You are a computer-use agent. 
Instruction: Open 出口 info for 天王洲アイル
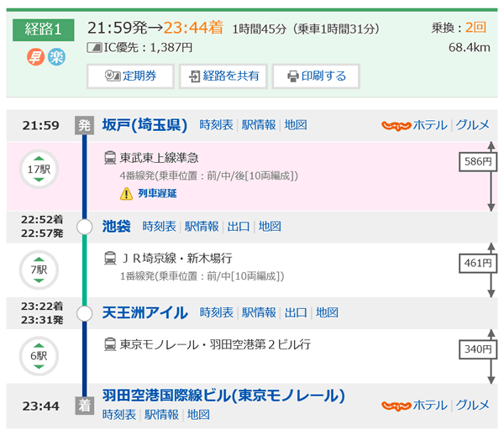click(296, 312)
